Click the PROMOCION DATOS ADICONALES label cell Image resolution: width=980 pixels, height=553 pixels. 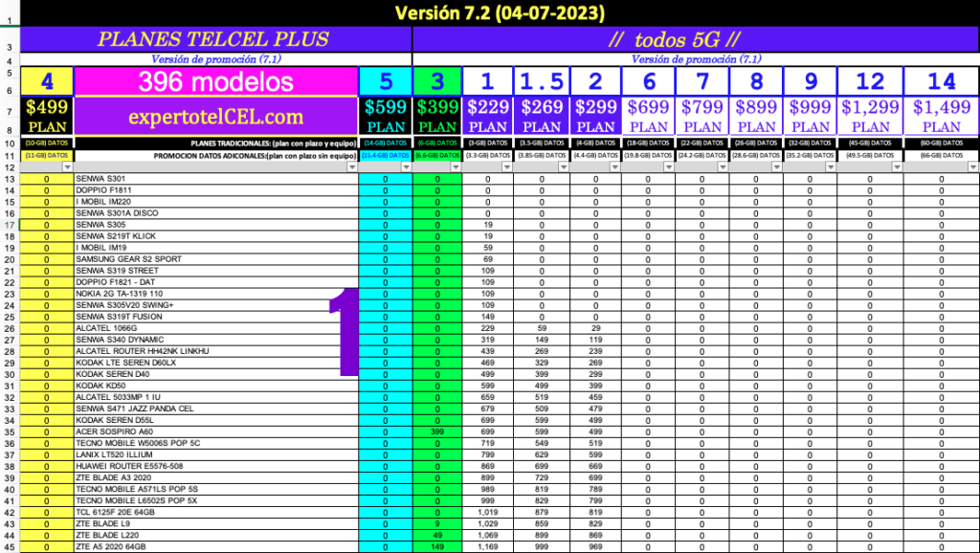point(216,156)
